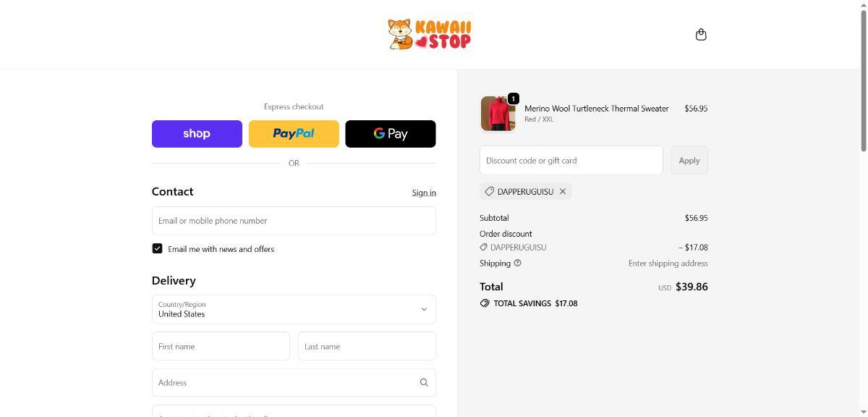Click the discount tag icon on the code chip
The width and height of the screenshot is (868, 417).
[490, 192]
